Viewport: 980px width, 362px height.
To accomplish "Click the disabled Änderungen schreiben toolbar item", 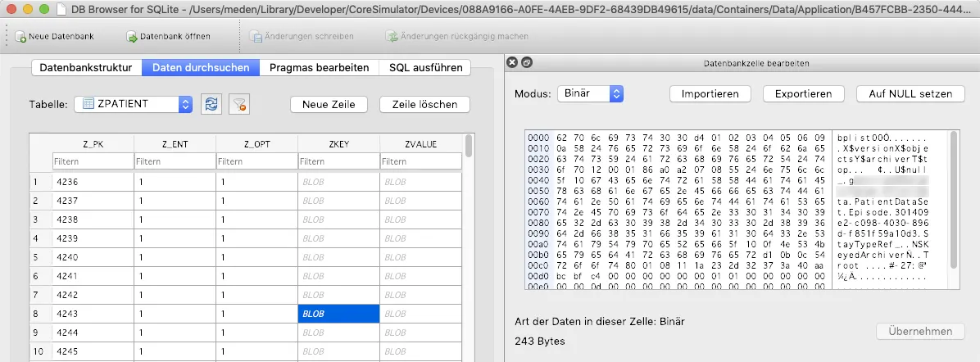I will (x=302, y=36).
